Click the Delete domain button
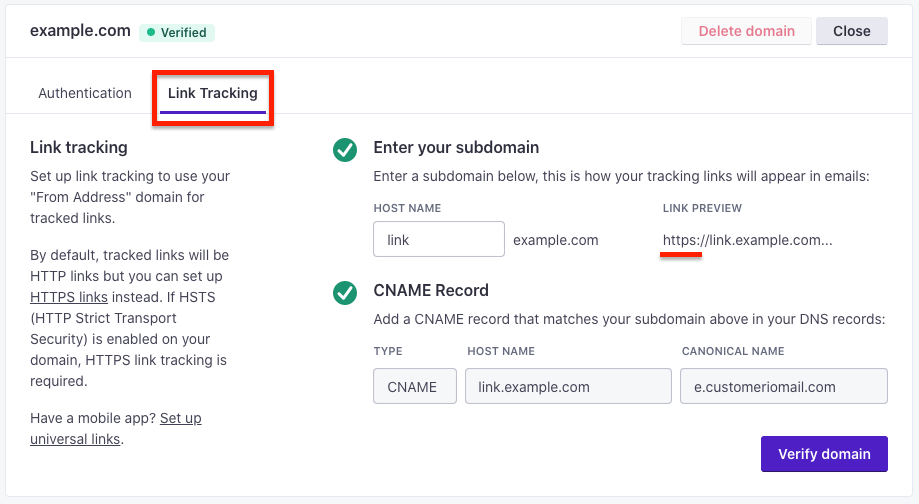This screenshot has height=504, width=919. (746, 31)
